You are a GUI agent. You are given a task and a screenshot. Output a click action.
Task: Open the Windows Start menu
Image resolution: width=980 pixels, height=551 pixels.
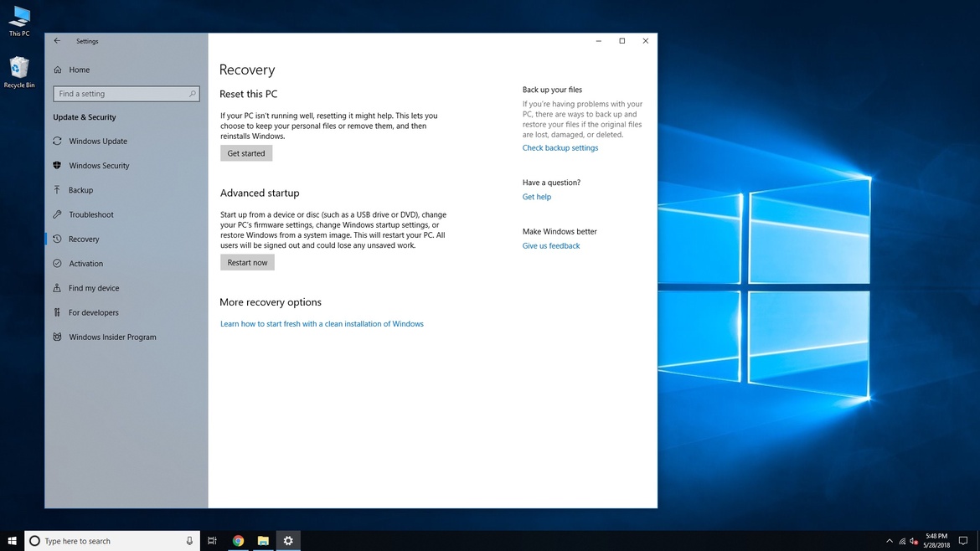coord(12,541)
